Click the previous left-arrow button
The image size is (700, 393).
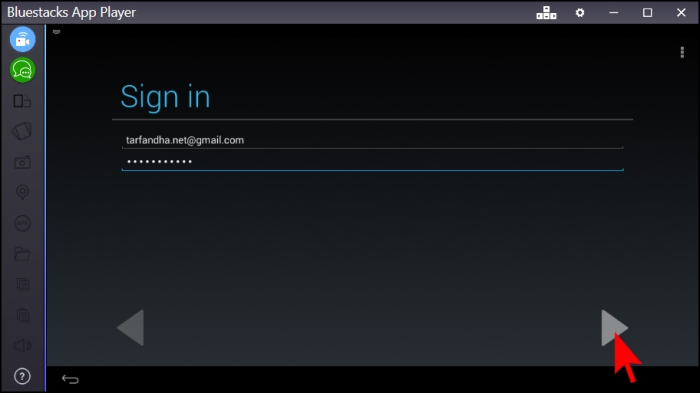coord(131,328)
